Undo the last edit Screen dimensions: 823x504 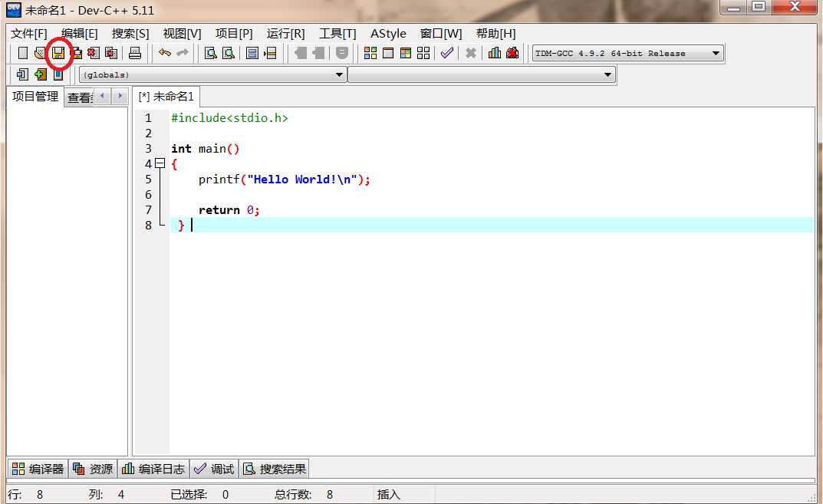[164, 53]
